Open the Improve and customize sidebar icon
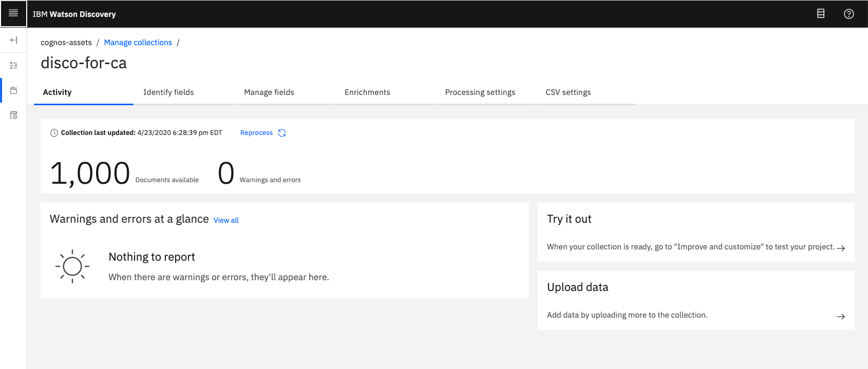Screen dimensions: 868x369 (14, 65)
